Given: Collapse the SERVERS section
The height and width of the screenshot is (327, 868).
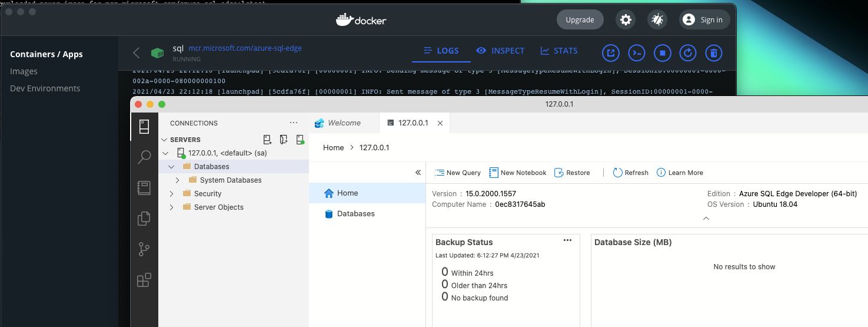Looking at the screenshot, I should (164, 140).
